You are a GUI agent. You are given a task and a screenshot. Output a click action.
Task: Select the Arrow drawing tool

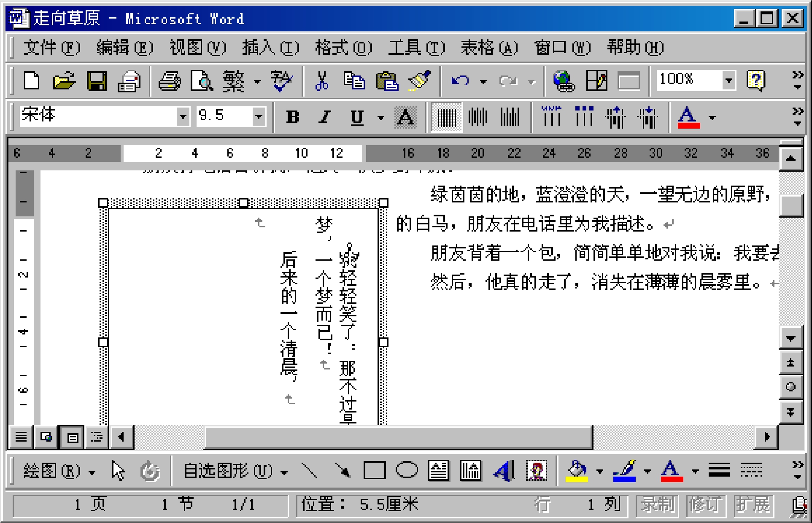pos(343,471)
